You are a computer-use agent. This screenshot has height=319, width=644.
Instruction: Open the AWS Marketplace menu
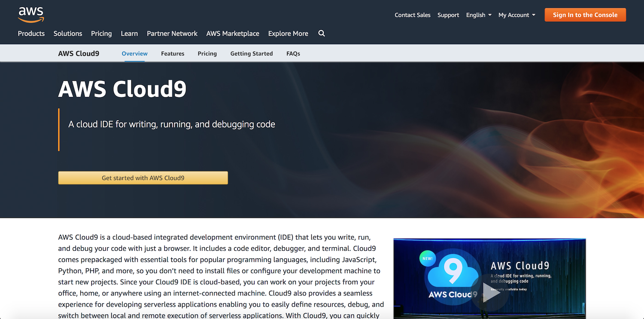233,34
